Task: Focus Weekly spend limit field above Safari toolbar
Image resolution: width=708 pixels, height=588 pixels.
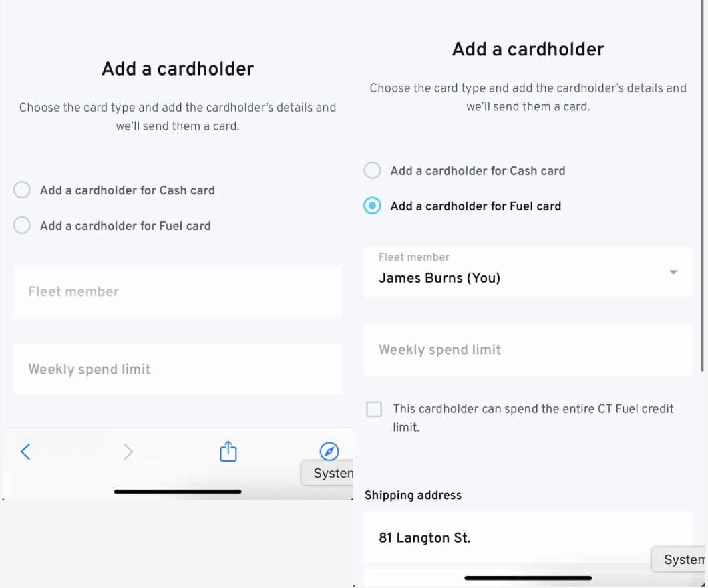Action: click(178, 370)
